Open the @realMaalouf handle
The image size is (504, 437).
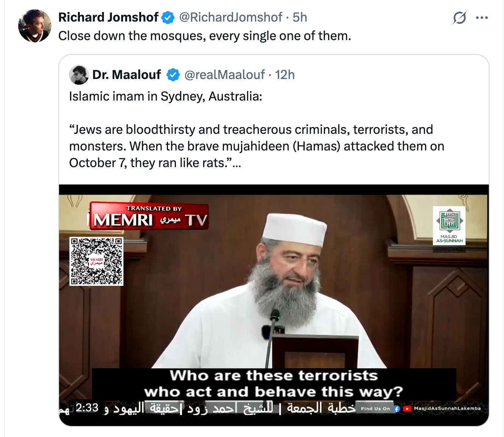(x=224, y=75)
